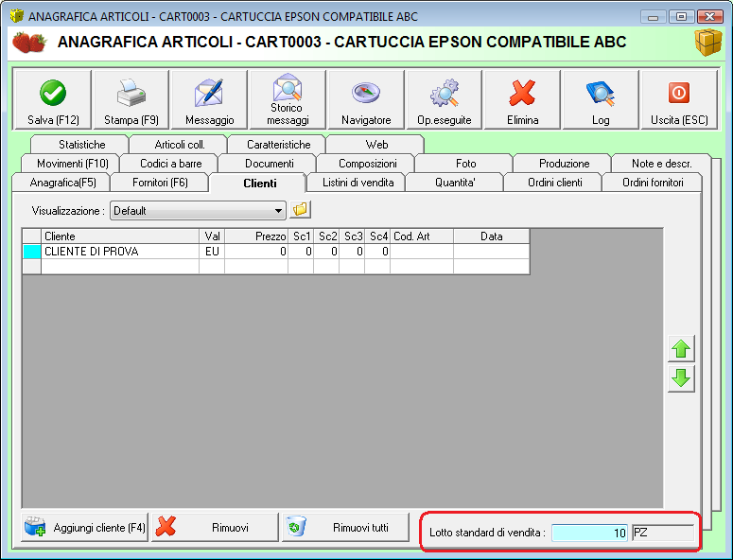Screen dimensions: 733x560
Task: Click the Sc4 cell of CLIENTE DI PROVA
Action: click(377, 252)
